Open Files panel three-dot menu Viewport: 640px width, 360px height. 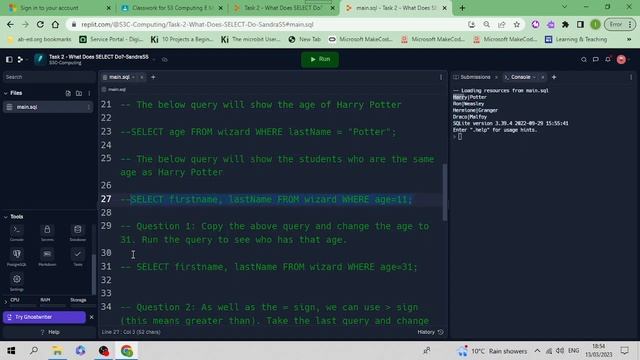click(x=89, y=93)
